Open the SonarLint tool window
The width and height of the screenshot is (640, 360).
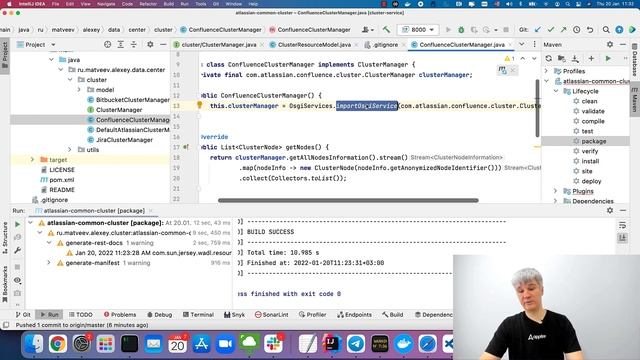coord(271,315)
